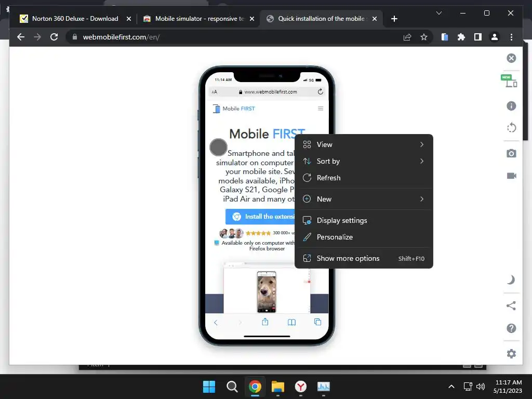Viewport: 532px width, 399px height.
Task: Toggle Chrome side panel
Action: (478, 37)
